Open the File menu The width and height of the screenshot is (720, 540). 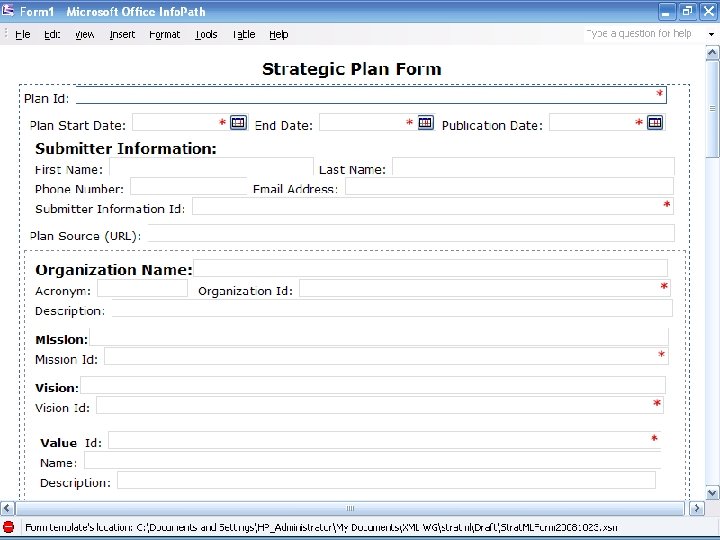22,34
